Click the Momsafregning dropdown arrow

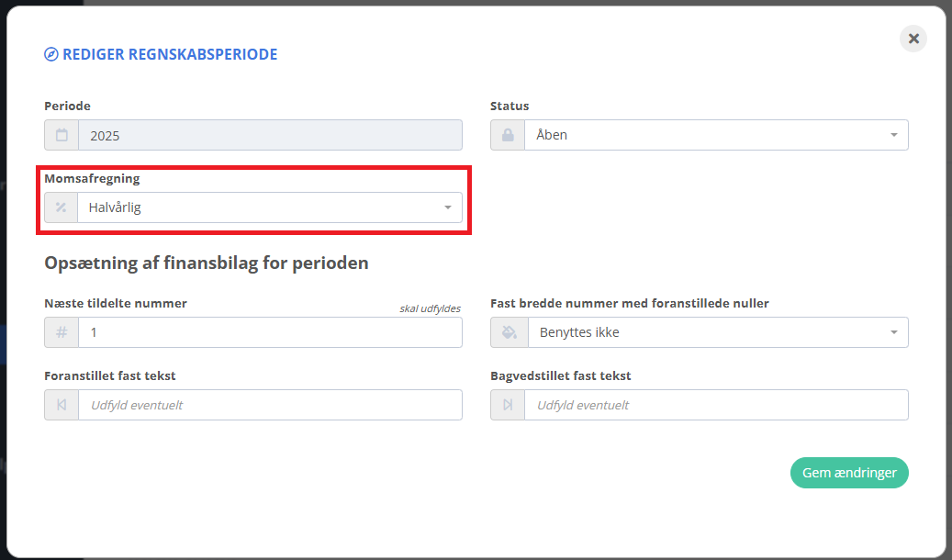pyautogui.click(x=448, y=207)
